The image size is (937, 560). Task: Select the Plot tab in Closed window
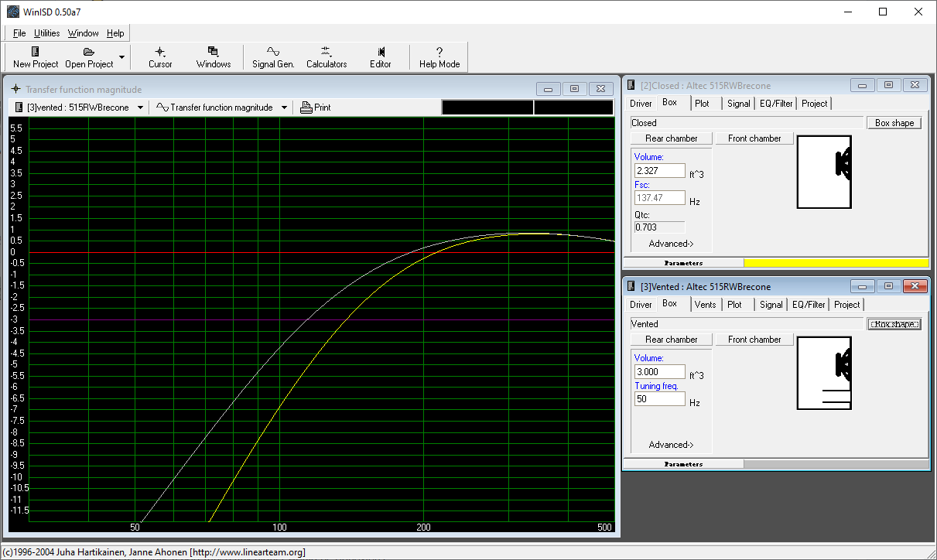click(x=702, y=104)
